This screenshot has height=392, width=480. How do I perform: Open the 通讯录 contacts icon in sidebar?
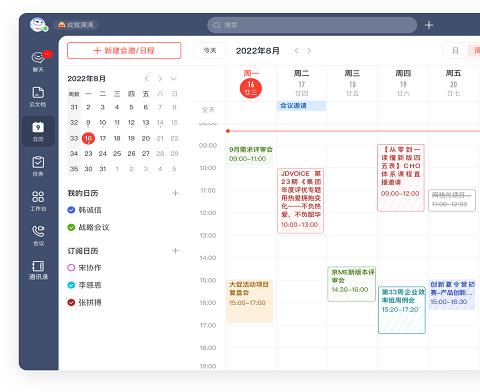pos(38,270)
